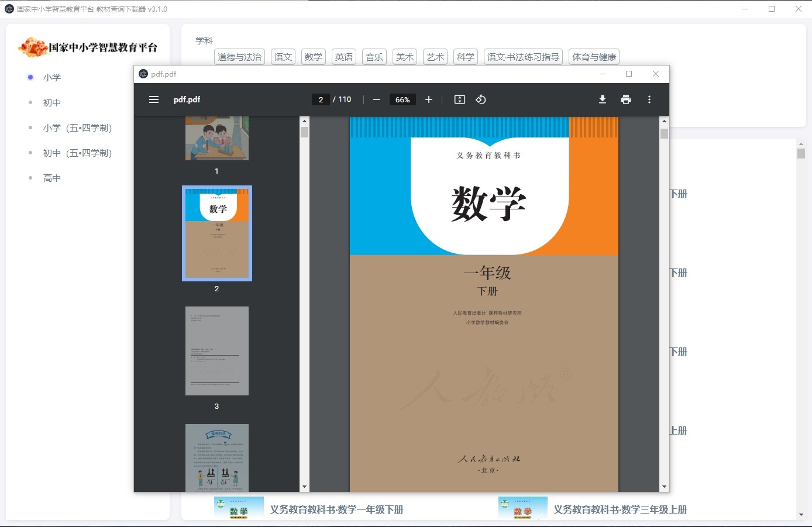Choose the 科学 subject tag
The image size is (812, 527).
pyautogui.click(x=466, y=57)
